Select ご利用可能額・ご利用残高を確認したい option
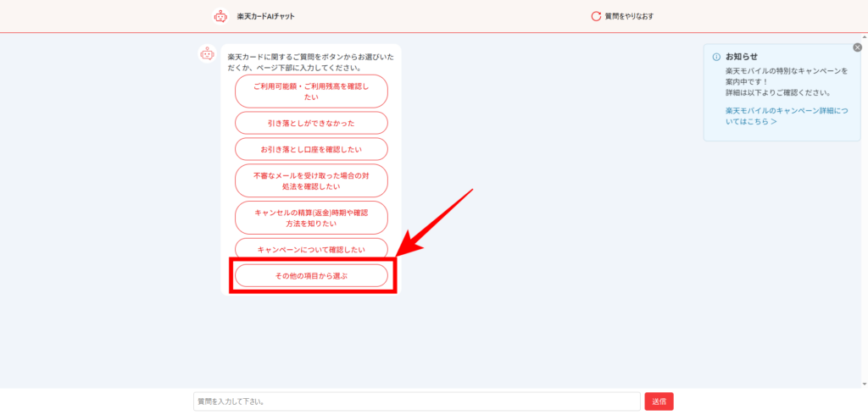868x415 pixels. 311,91
